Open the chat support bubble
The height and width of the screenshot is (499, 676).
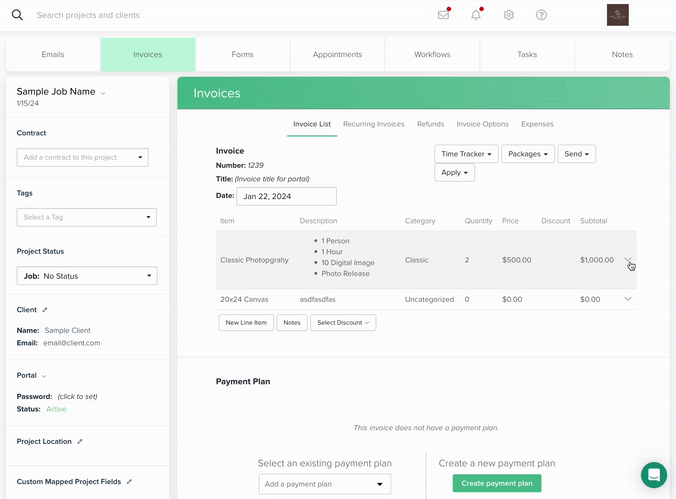(654, 475)
